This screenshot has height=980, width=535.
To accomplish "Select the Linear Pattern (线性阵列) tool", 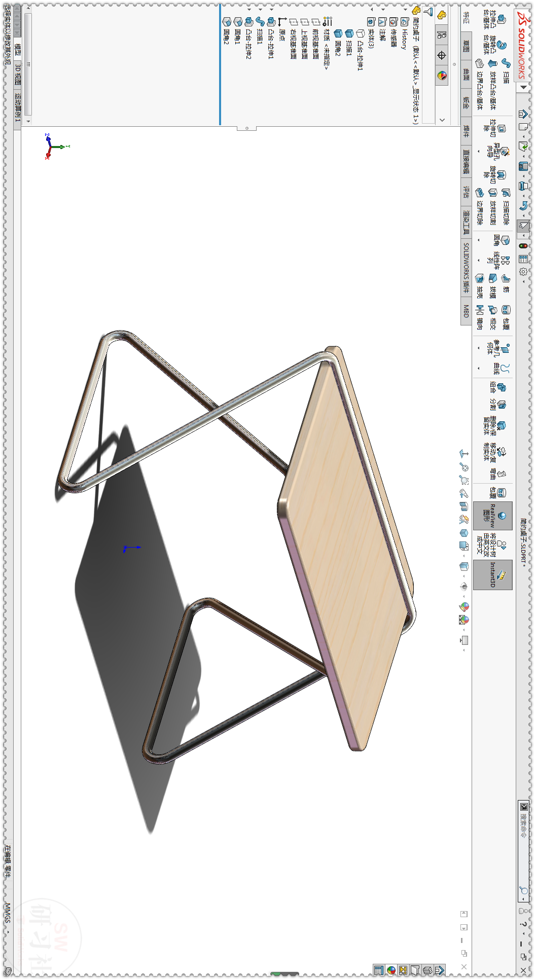I will coord(498,260).
